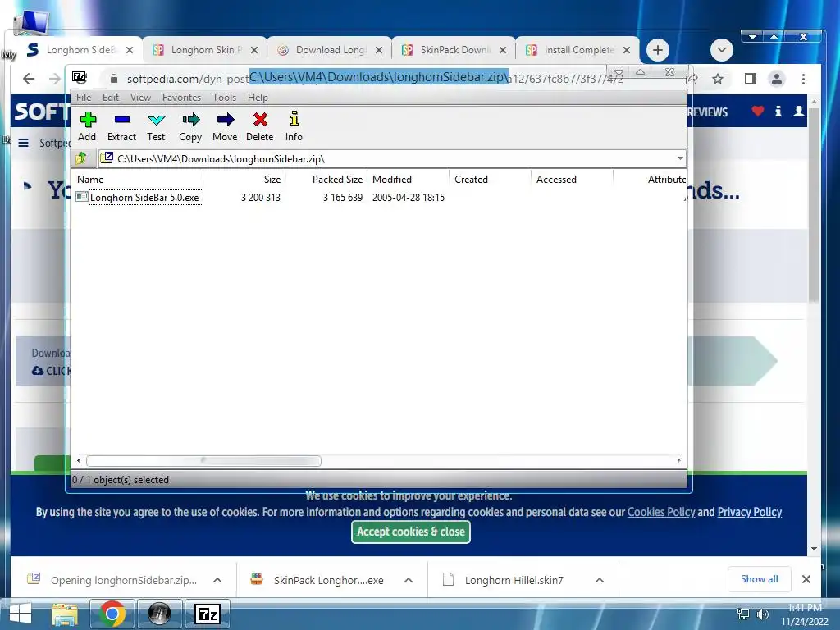This screenshot has width=840, height=630.
Task: Open the Chrome tab search dropdown
Action: pos(722,50)
